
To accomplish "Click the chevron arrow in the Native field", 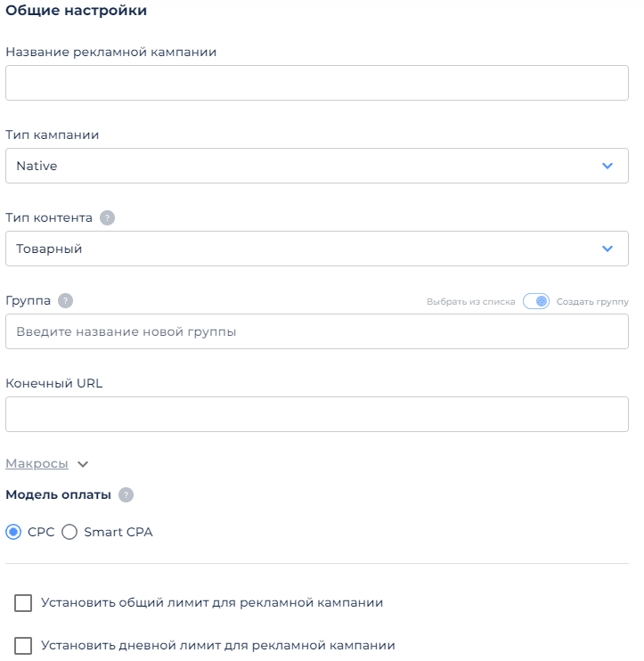I will click(x=607, y=166).
